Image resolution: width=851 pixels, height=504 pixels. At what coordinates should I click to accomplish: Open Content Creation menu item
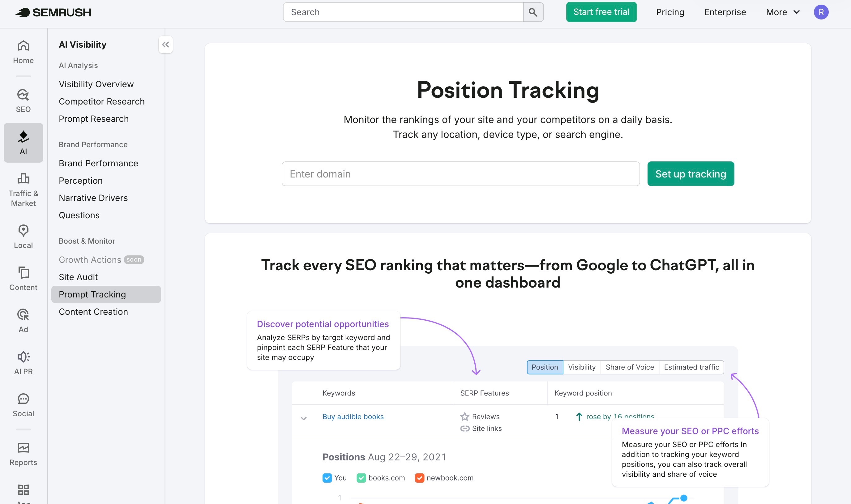pyautogui.click(x=93, y=311)
